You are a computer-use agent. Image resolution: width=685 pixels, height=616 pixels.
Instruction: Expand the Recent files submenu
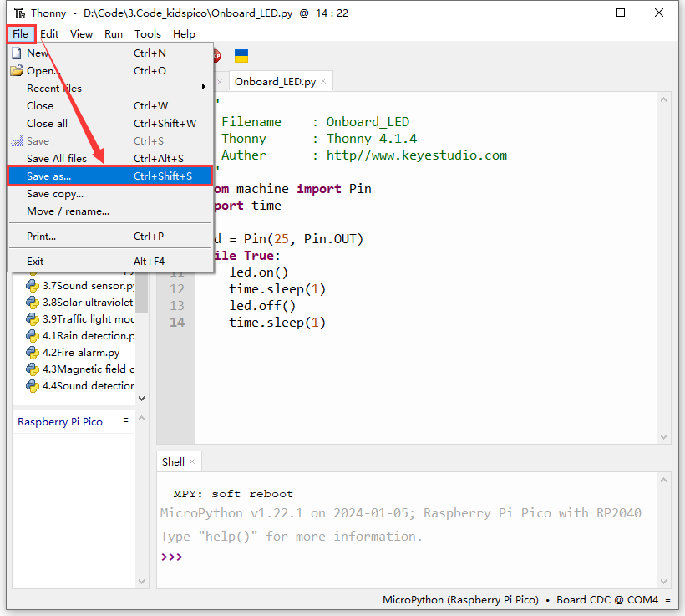tap(110, 89)
